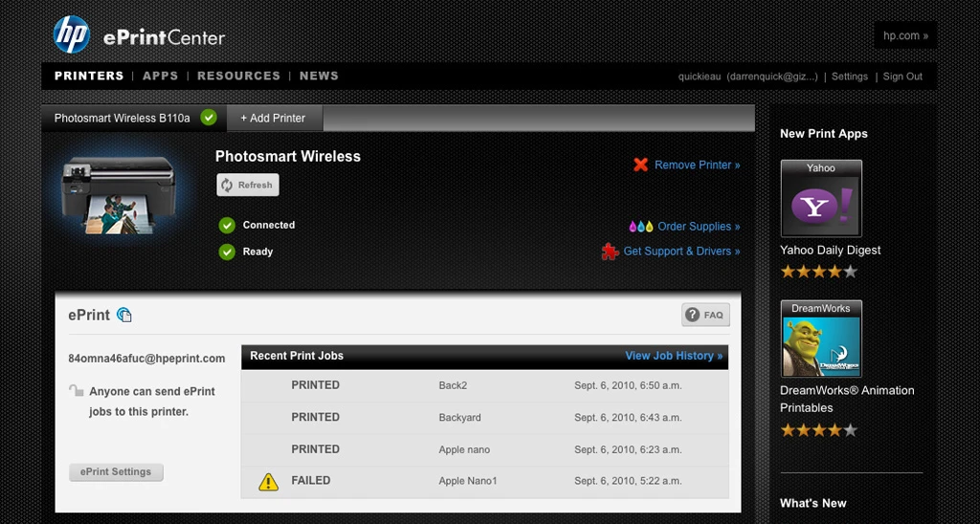Open the APPS menu
This screenshot has height=524, width=980.
coord(160,76)
